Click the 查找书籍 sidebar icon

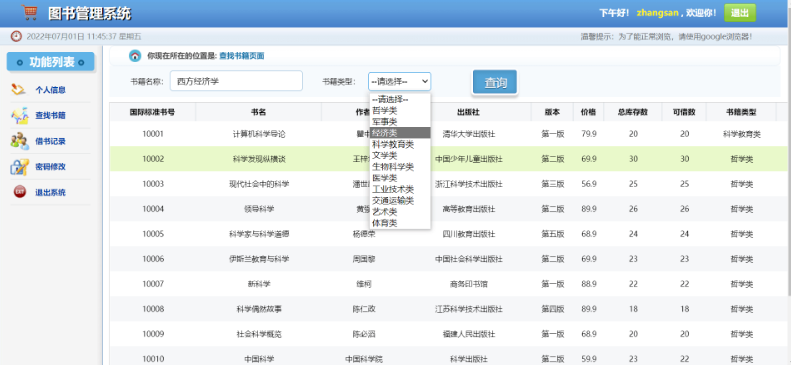tap(20, 115)
